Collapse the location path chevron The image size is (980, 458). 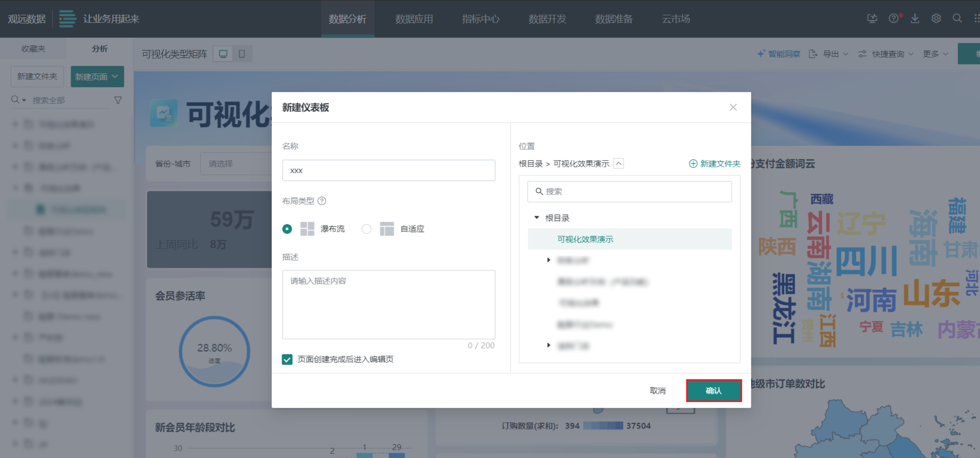pos(619,163)
